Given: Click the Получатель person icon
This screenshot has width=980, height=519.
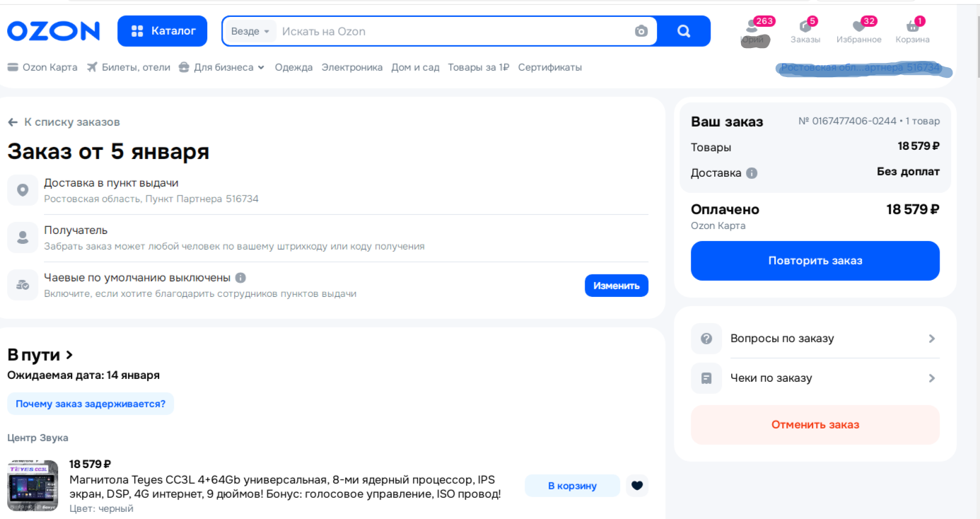Looking at the screenshot, I should pos(23,238).
